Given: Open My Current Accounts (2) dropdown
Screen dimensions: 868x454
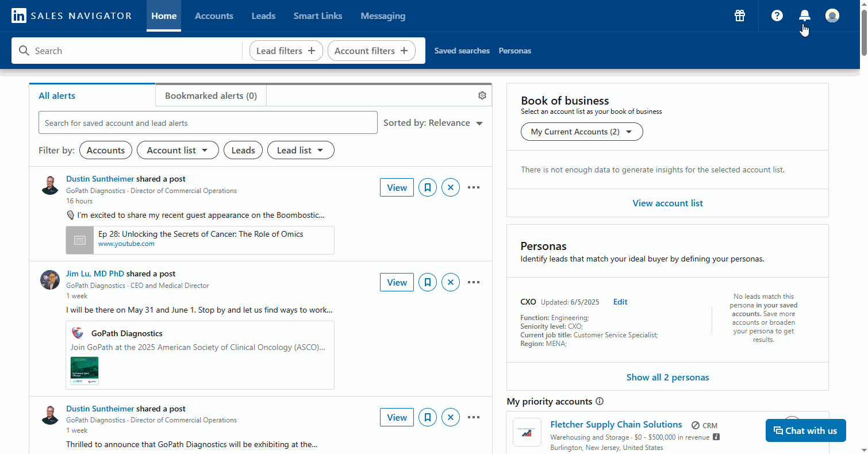Looking at the screenshot, I should (x=582, y=132).
